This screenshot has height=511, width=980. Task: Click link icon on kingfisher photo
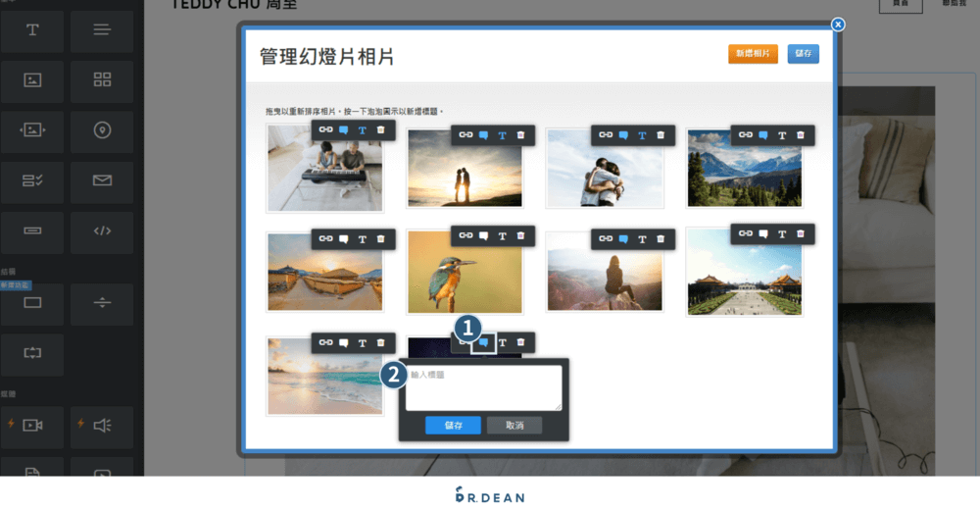[465, 235]
